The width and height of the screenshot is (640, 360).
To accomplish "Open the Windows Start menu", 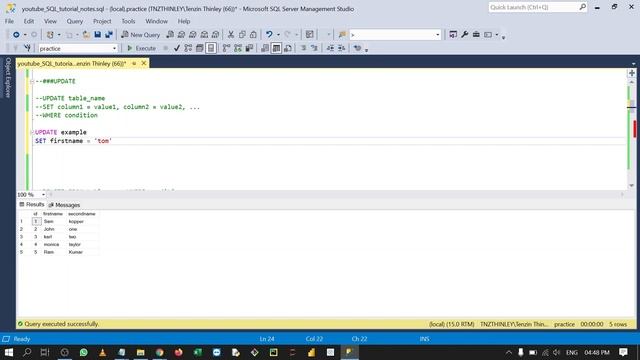I will 8,352.
